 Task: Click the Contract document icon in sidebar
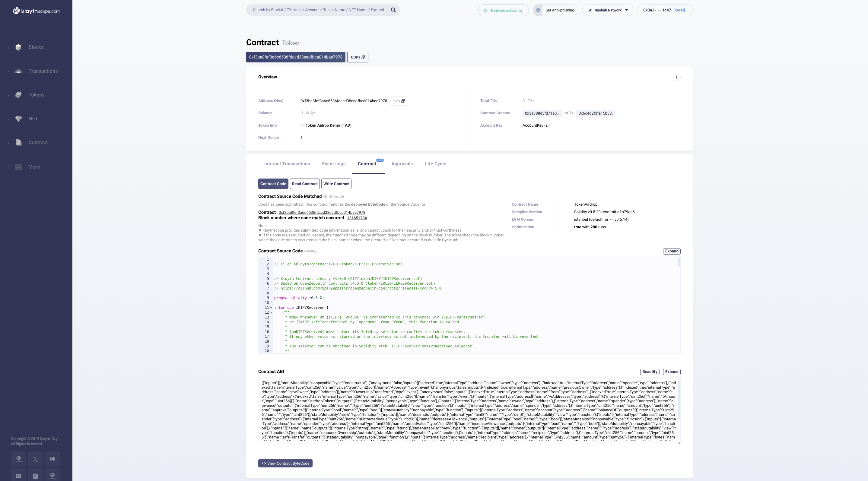[18, 142]
